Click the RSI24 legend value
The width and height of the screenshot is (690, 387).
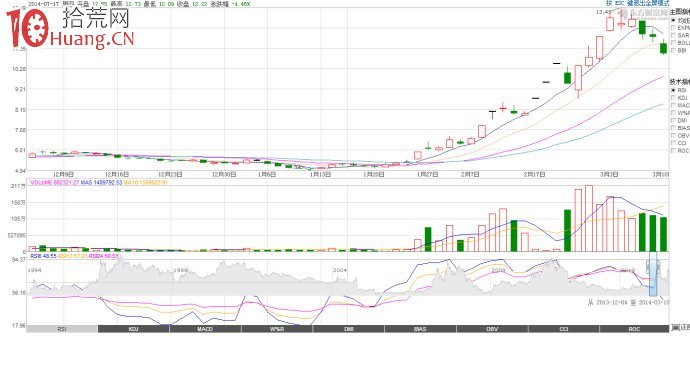coord(103,256)
